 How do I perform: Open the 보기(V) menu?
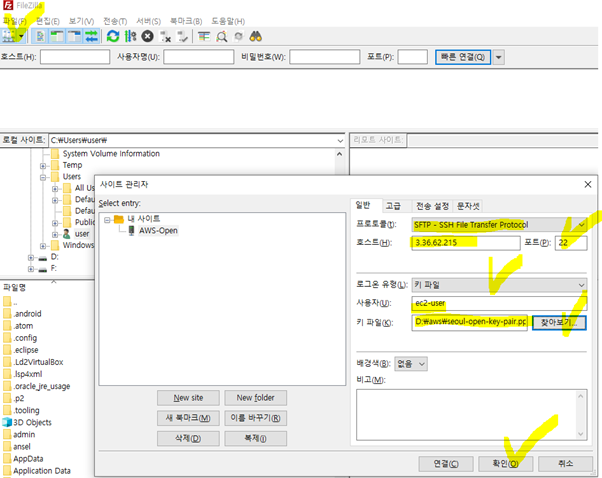(81, 21)
